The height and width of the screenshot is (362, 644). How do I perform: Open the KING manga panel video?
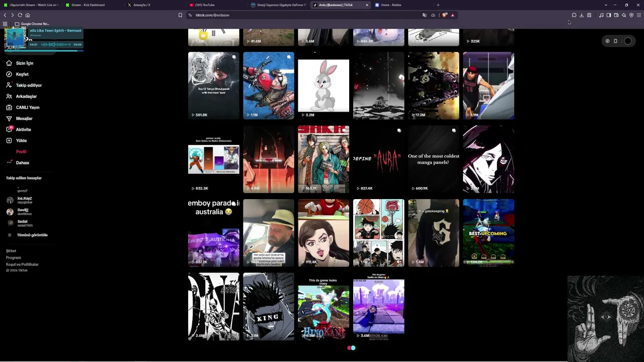[x=269, y=307]
